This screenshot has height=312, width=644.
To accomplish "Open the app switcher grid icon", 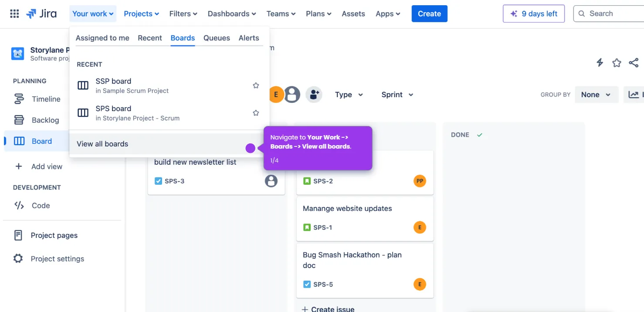I will point(14,14).
